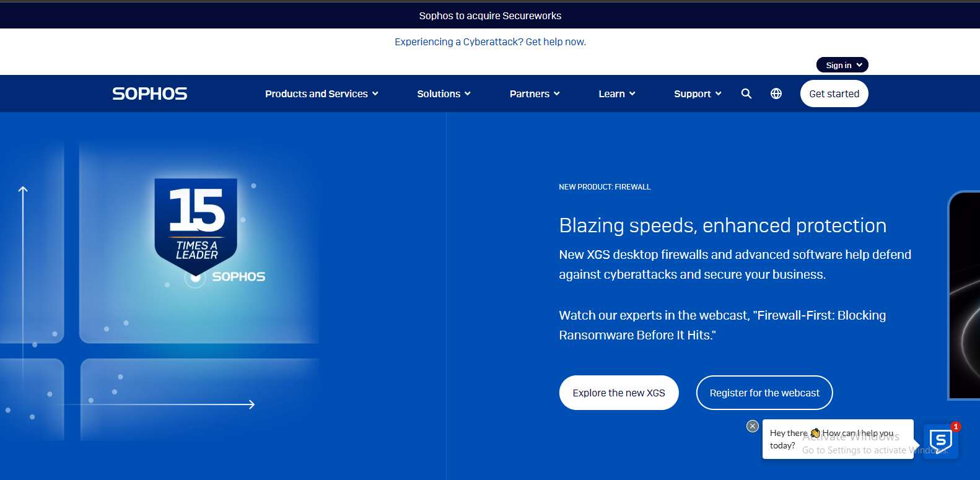Open the Sophos to acquire Secureworks banner
The image size is (980, 480).
point(490,15)
